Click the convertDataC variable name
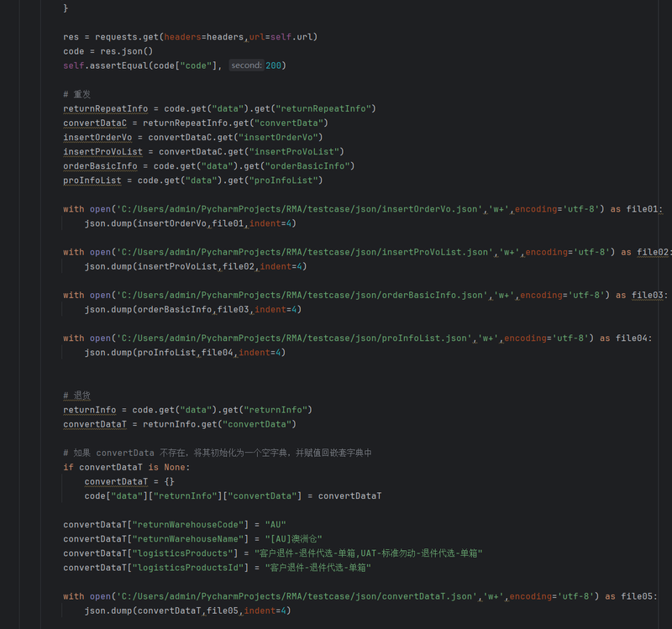This screenshot has width=672, height=629. [x=95, y=123]
